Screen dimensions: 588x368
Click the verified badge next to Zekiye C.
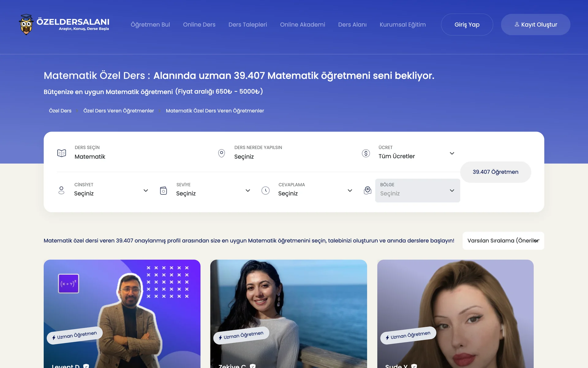coord(253,366)
